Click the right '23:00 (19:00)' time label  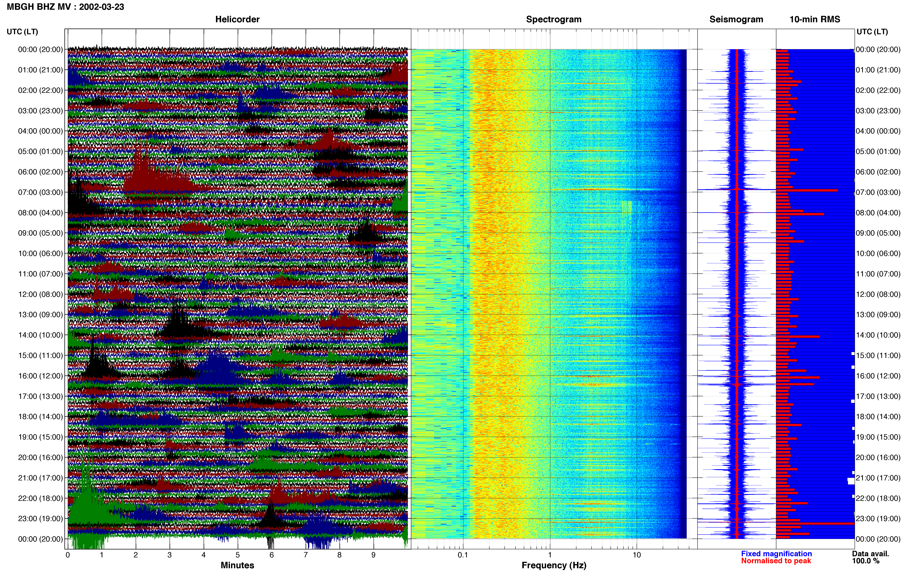pyautogui.click(x=878, y=519)
